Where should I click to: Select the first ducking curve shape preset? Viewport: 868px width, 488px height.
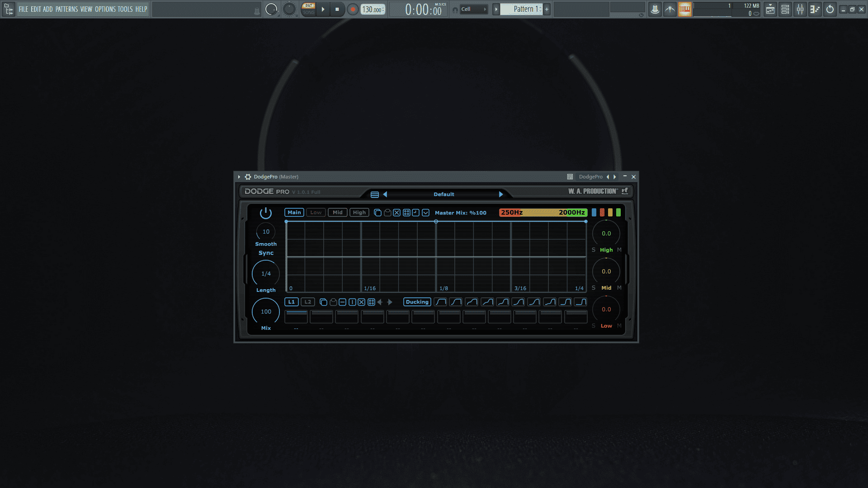point(441,302)
